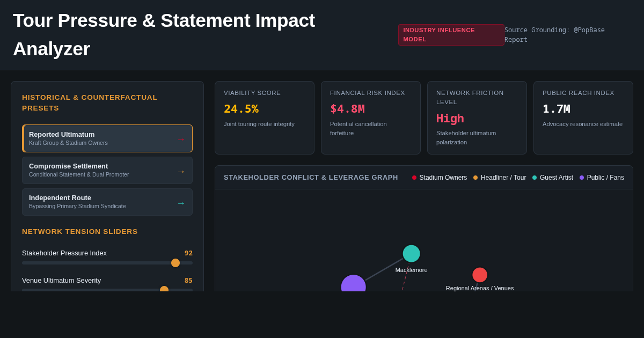The height and width of the screenshot is (338, 644).
Task: Select the Independent Route preset
Action: point(107,202)
